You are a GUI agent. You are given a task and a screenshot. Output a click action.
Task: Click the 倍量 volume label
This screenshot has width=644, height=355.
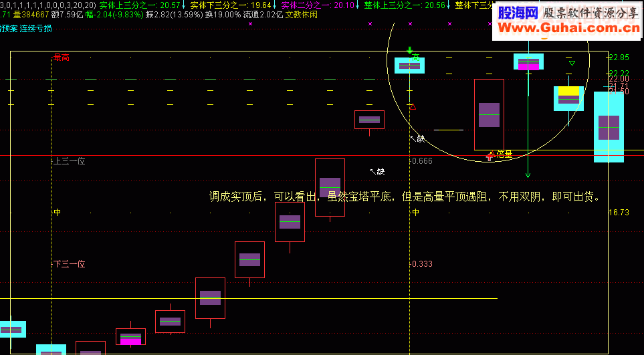pos(504,154)
